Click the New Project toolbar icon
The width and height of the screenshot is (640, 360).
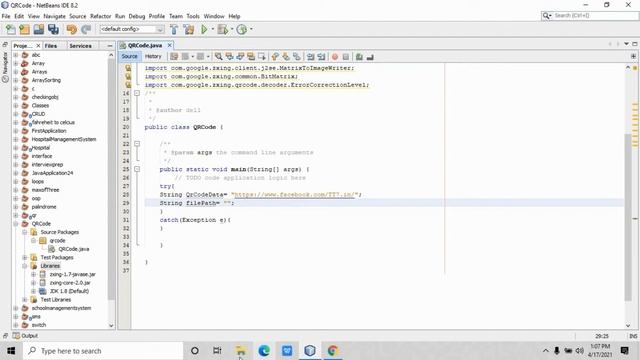pyautogui.click(x=24, y=29)
